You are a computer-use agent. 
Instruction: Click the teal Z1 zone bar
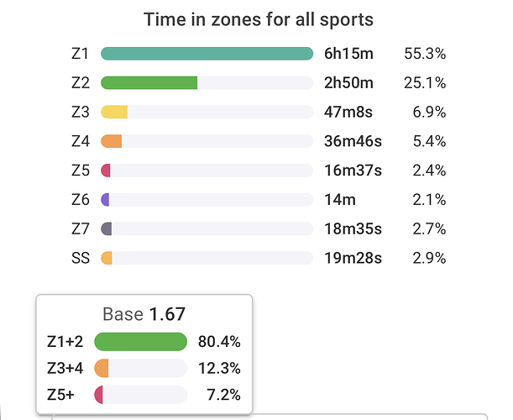[x=207, y=55]
